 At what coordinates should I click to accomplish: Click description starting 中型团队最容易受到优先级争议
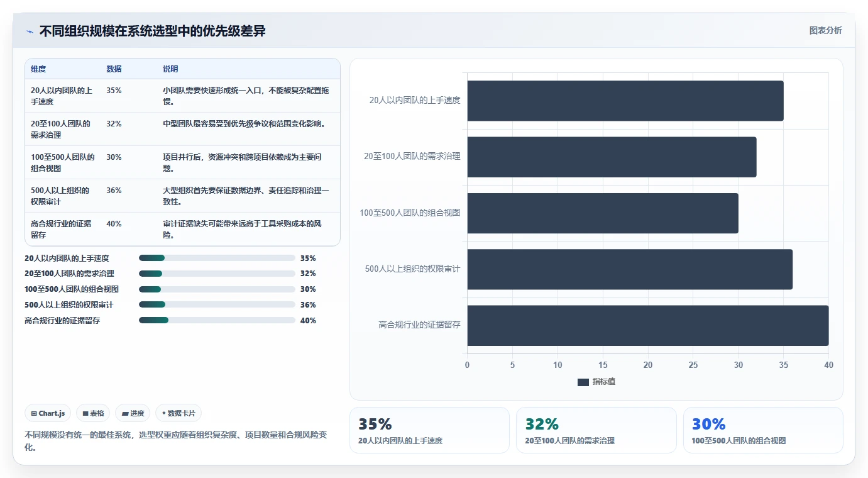(244, 123)
